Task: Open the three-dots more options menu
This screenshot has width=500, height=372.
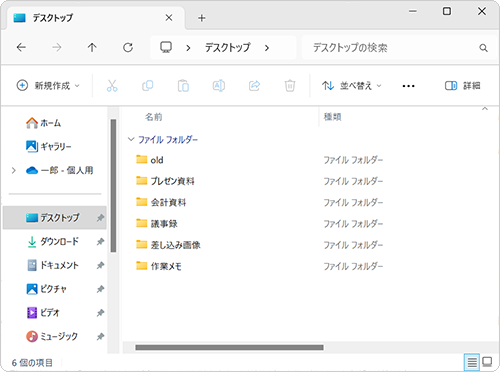Action: pyautogui.click(x=408, y=86)
